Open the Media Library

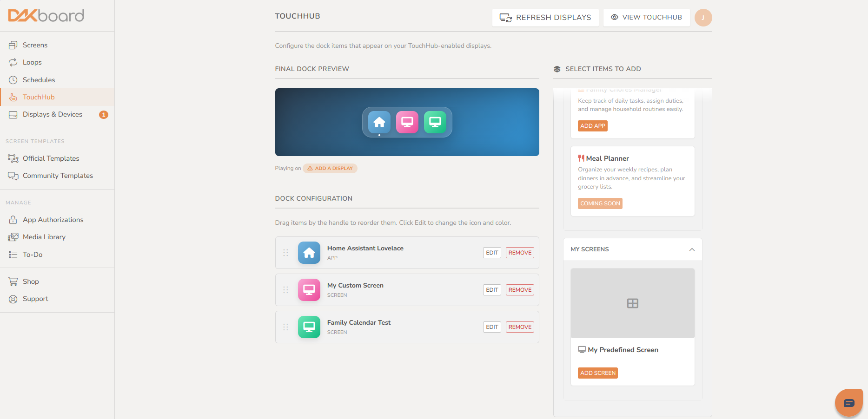[x=57, y=237]
